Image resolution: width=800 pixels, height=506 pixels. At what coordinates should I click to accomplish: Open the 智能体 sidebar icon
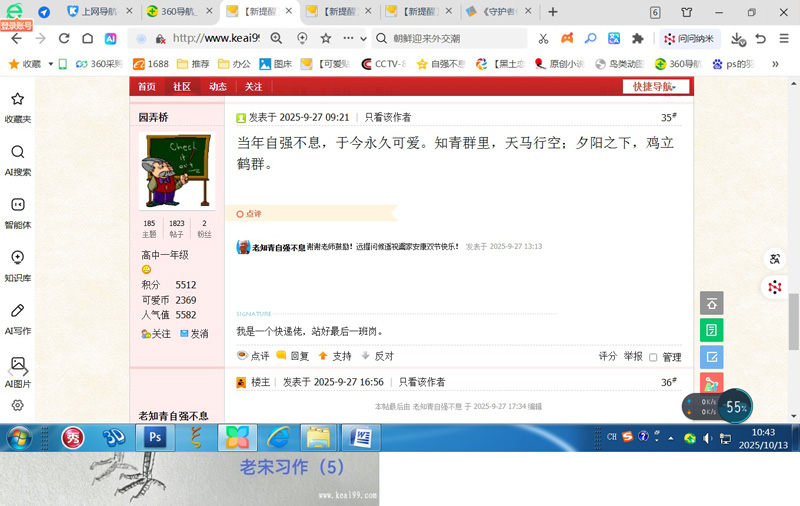click(x=17, y=213)
